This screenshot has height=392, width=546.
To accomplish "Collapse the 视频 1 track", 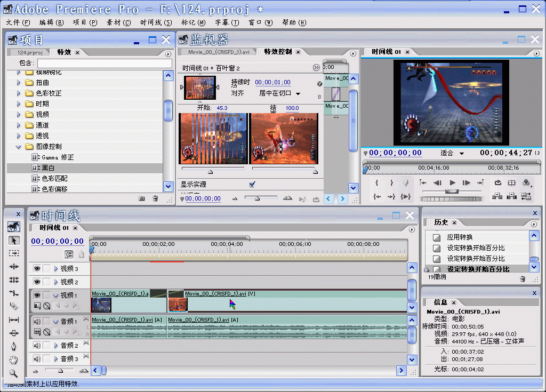I will pos(55,295).
